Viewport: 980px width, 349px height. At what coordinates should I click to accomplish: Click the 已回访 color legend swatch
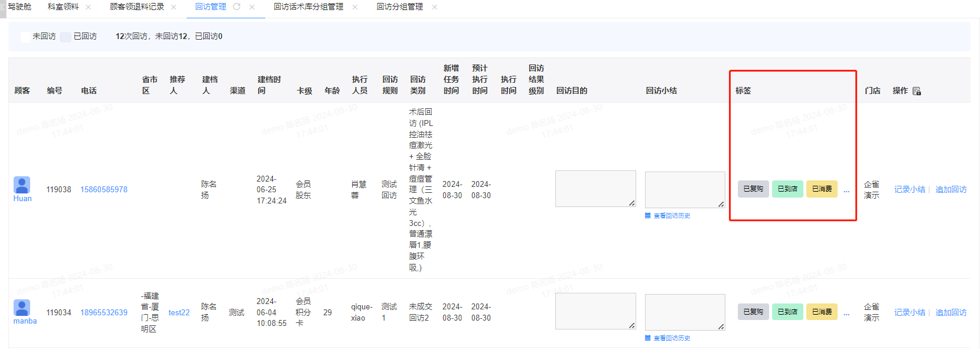(x=66, y=37)
